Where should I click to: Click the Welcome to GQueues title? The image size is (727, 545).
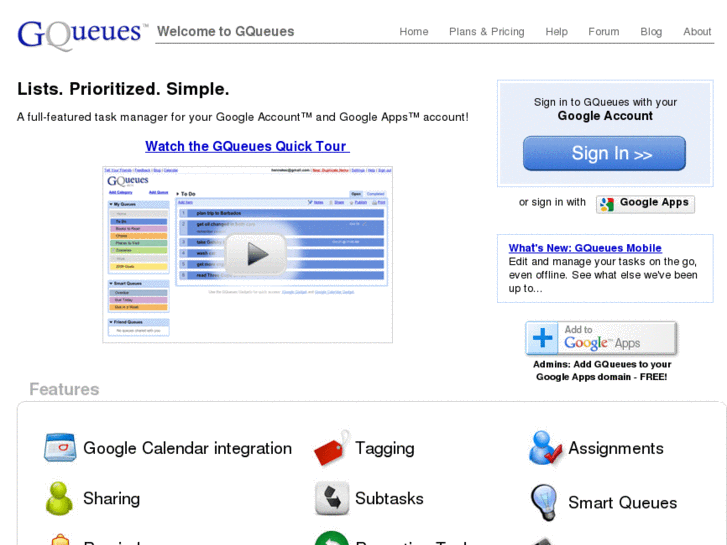tap(225, 32)
